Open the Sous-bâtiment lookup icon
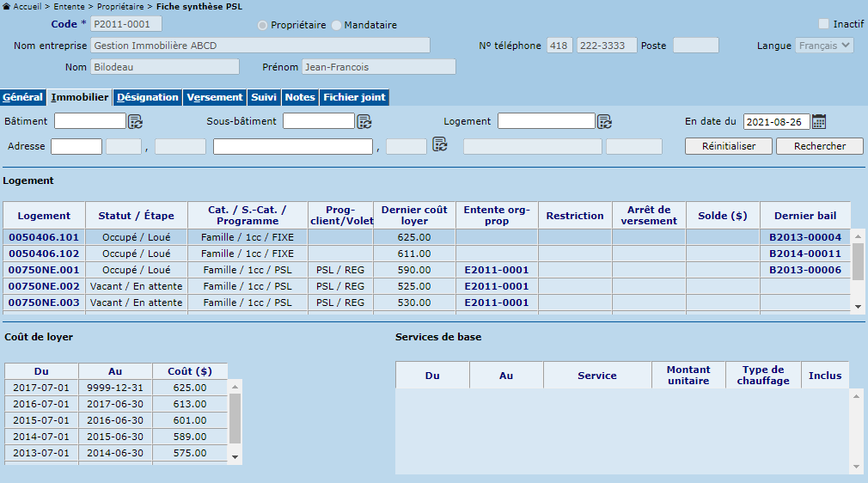Viewport: 868px width, 483px height. click(x=364, y=121)
